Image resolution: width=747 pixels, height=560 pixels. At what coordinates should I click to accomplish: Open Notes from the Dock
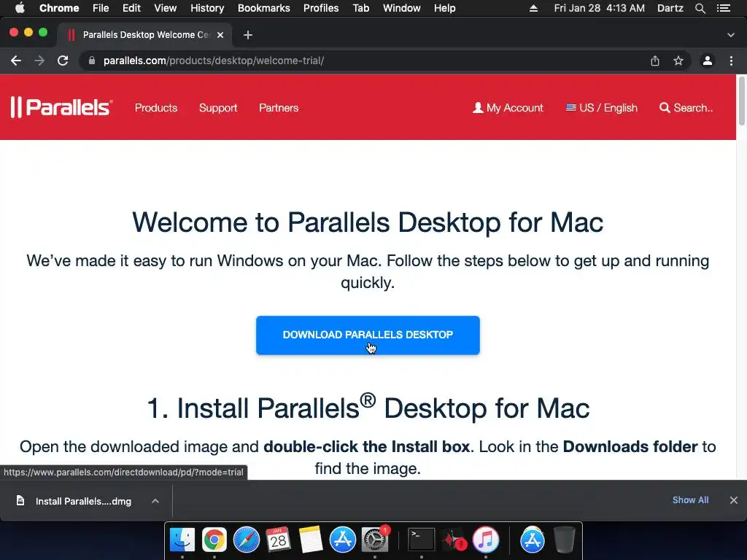click(x=311, y=540)
